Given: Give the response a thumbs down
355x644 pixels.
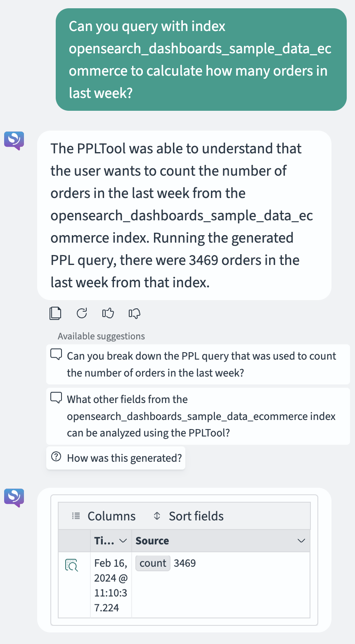Looking at the screenshot, I should point(135,314).
